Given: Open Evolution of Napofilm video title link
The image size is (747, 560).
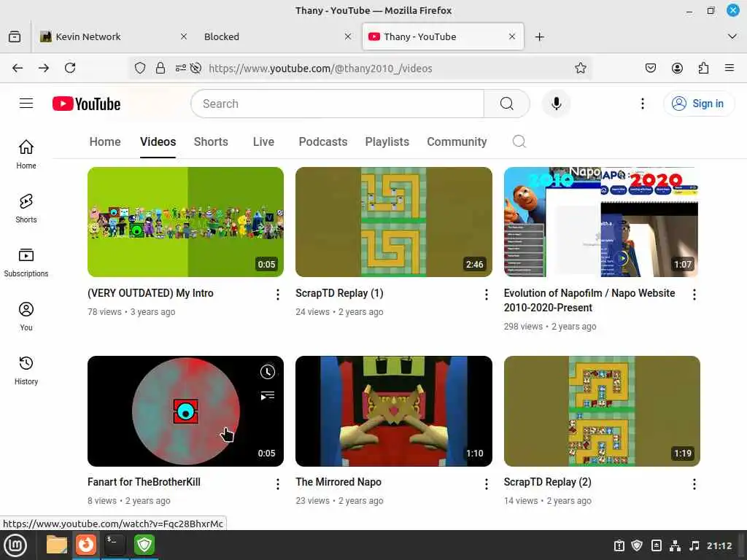Looking at the screenshot, I should tap(589, 300).
